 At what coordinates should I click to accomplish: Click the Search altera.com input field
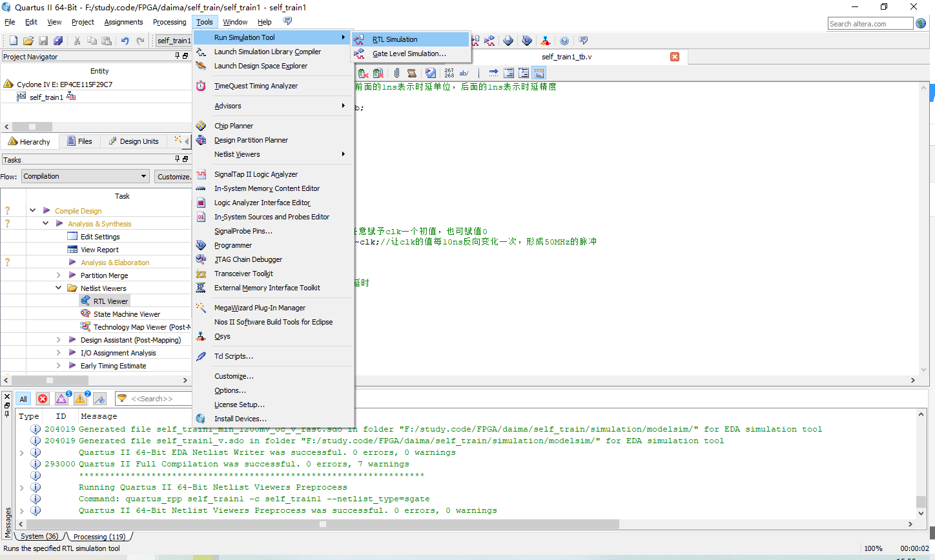point(870,24)
